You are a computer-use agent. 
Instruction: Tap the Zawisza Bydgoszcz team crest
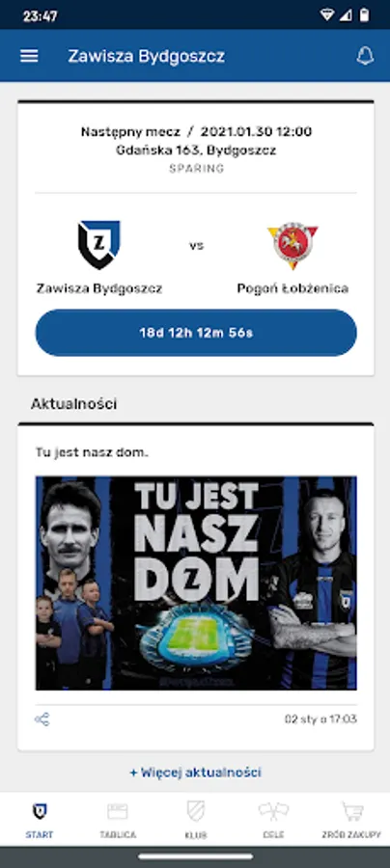click(98, 245)
